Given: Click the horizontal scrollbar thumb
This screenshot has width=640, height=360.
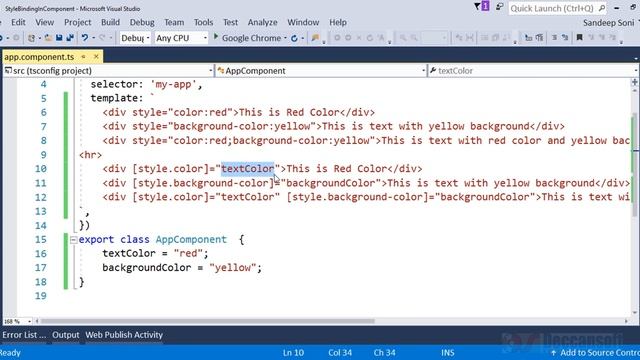Looking at the screenshot, I should pyautogui.click(x=207, y=321).
